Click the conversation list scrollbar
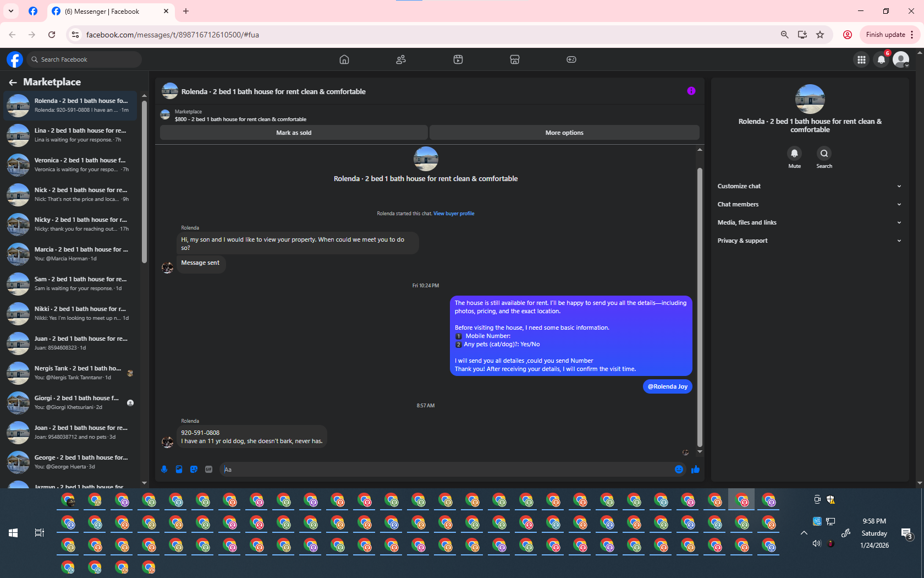Image resolution: width=924 pixels, height=578 pixels. 144,182
